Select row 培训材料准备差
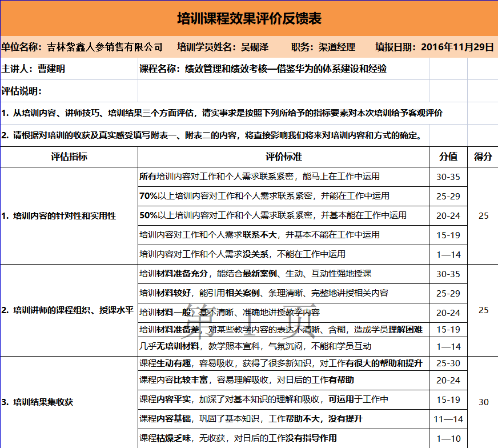Screen dimensions: 498x448 (284, 330)
